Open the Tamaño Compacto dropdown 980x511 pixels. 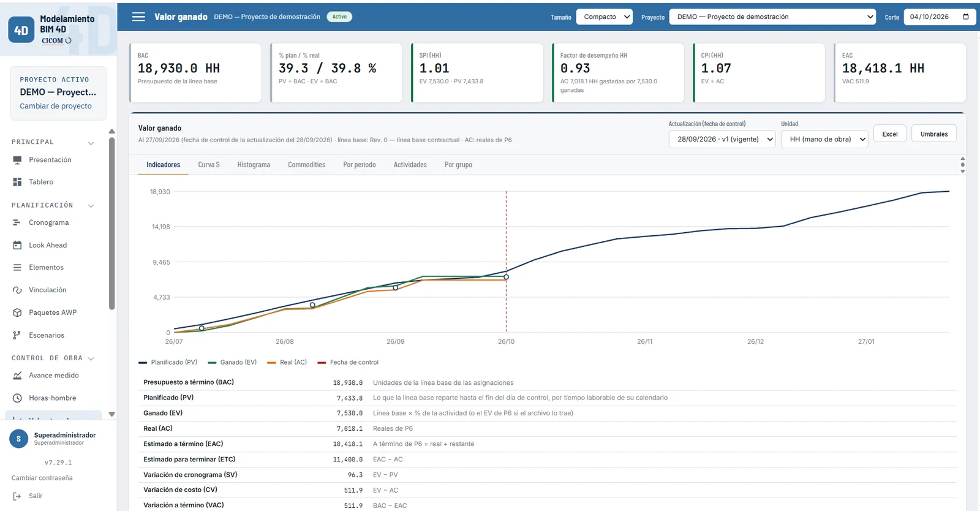point(605,17)
